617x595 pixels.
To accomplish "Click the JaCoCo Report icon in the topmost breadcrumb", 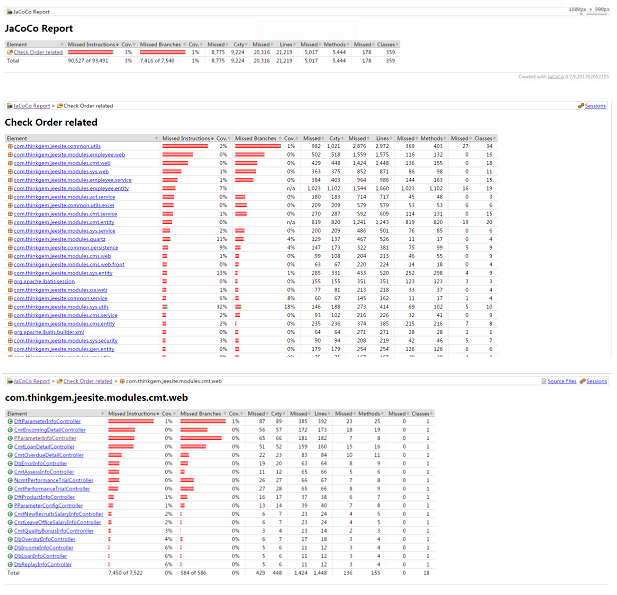I will (x=9, y=12).
